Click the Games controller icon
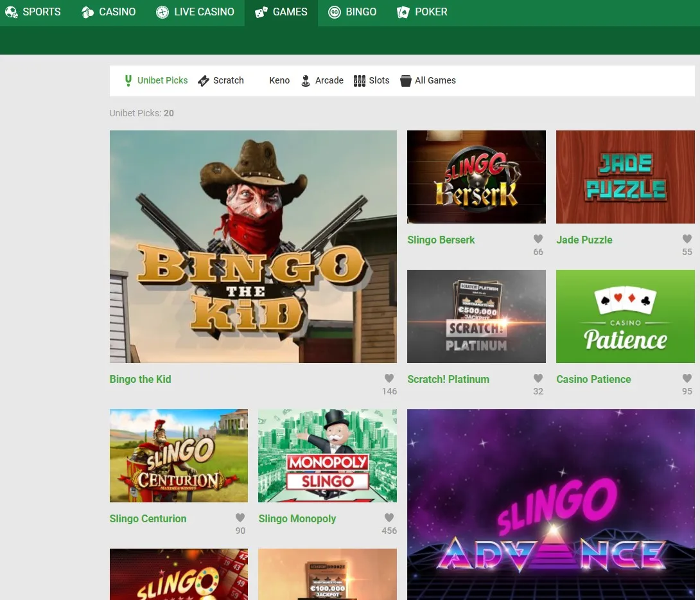Viewport: 700px width, 600px height. click(261, 12)
